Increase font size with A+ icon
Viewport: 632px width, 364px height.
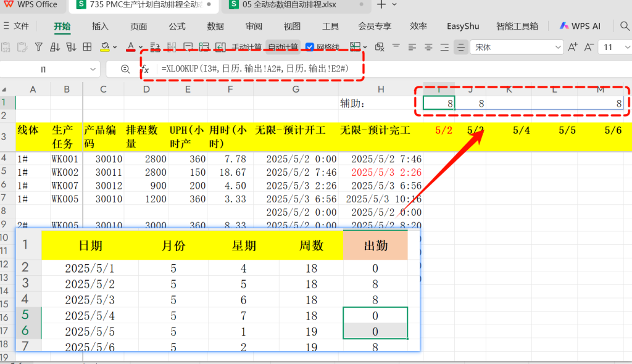572,47
